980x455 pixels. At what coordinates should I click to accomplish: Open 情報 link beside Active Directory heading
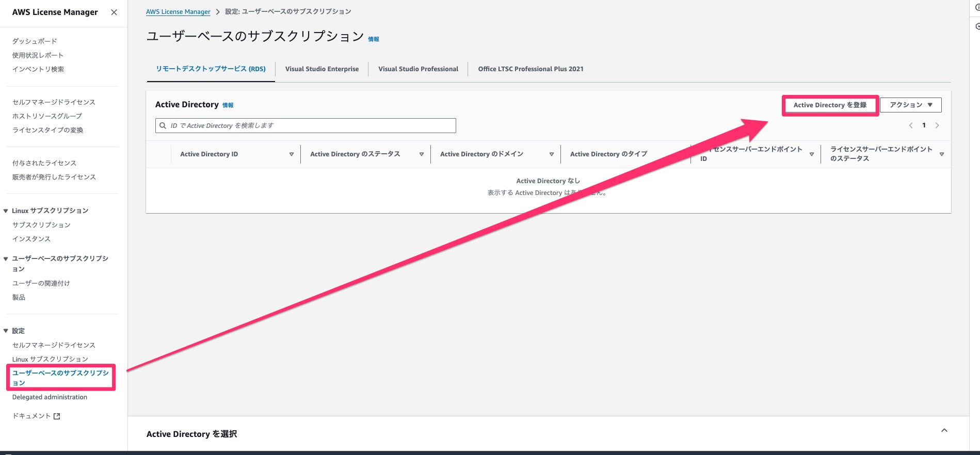[x=228, y=105]
